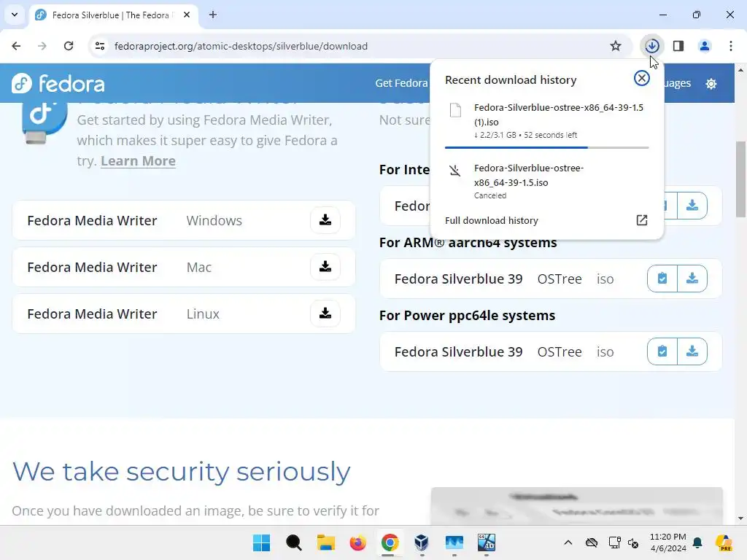The height and width of the screenshot is (560, 747).
Task: Click the scrollbar down arrow
Action: point(740,518)
